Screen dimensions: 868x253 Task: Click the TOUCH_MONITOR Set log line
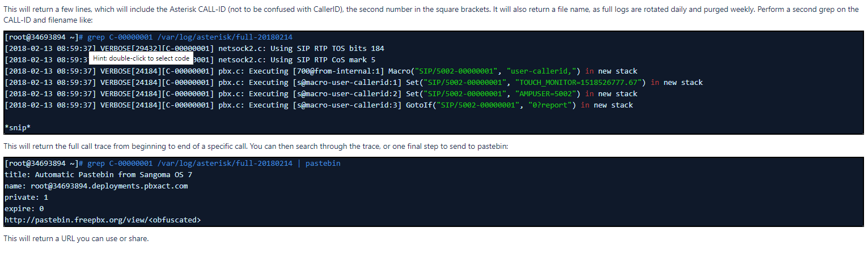click(x=354, y=83)
